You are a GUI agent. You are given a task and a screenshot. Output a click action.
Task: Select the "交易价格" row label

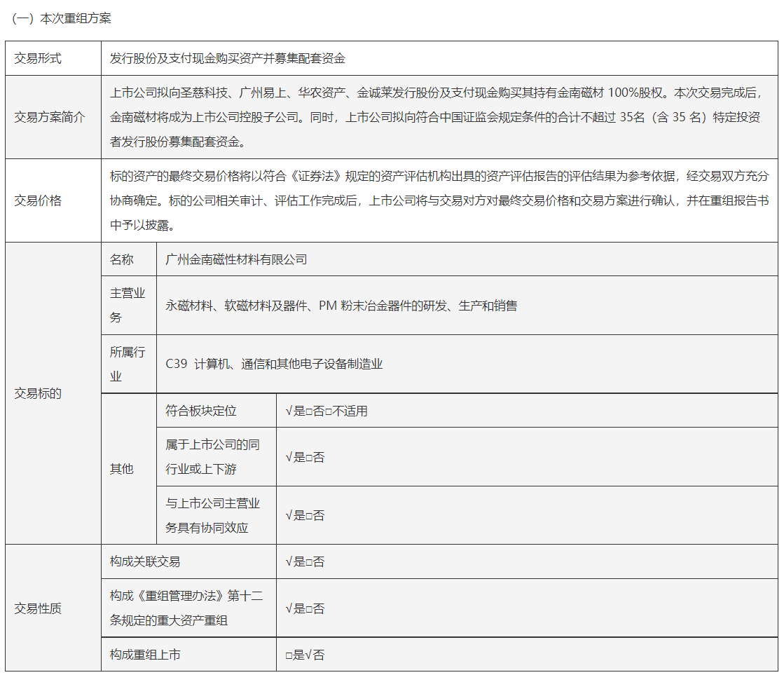click(x=38, y=200)
